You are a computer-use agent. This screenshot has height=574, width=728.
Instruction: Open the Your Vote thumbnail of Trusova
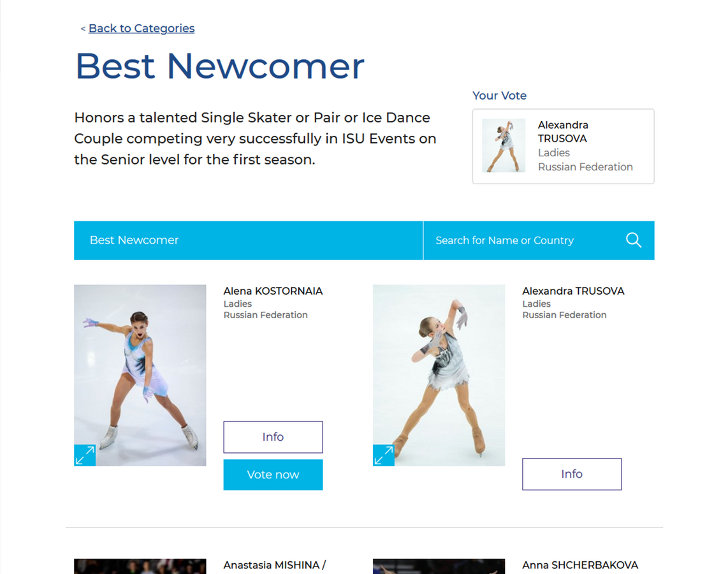(504, 145)
